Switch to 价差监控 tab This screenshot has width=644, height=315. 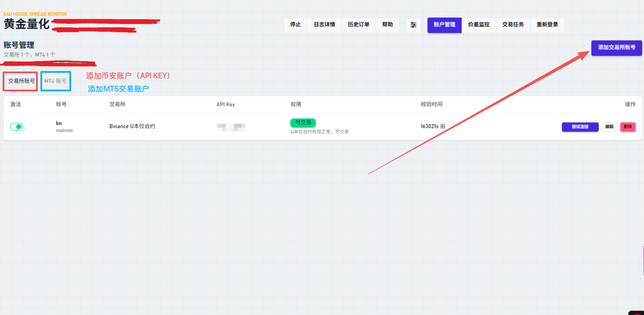click(479, 25)
